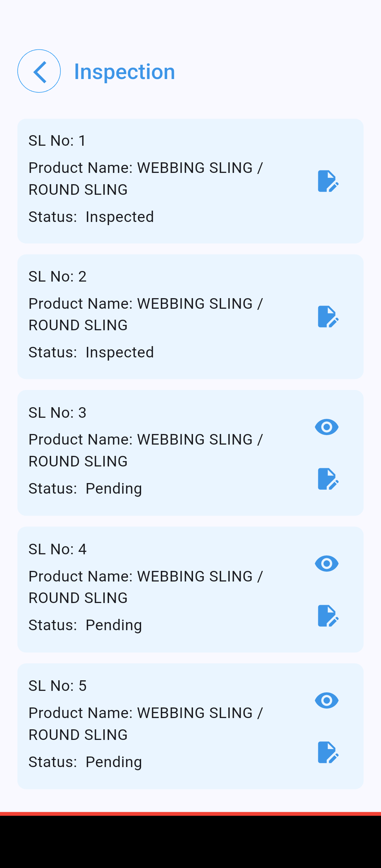Click the Pending status of SL No 4
Image resolution: width=381 pixels, height=868 pixels.
114,625
